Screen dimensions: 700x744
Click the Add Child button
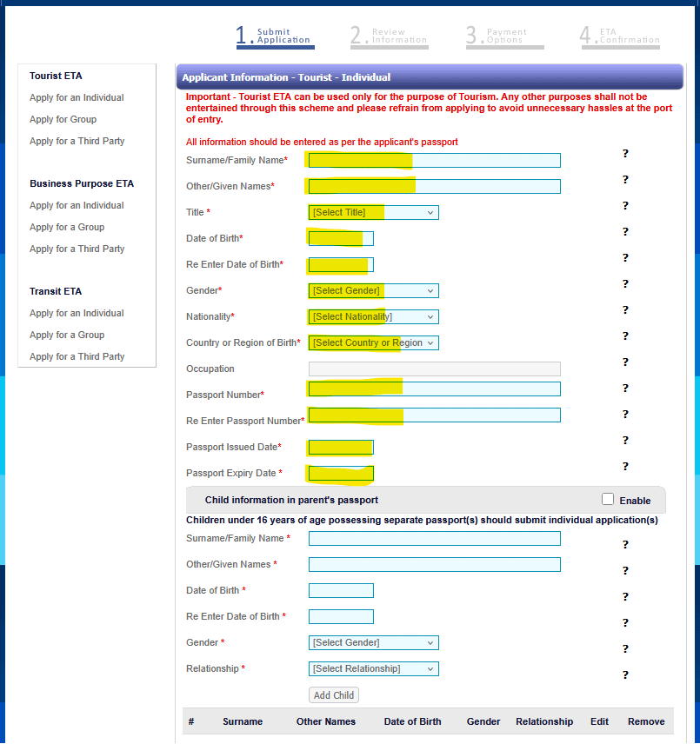tap(334, 695)
